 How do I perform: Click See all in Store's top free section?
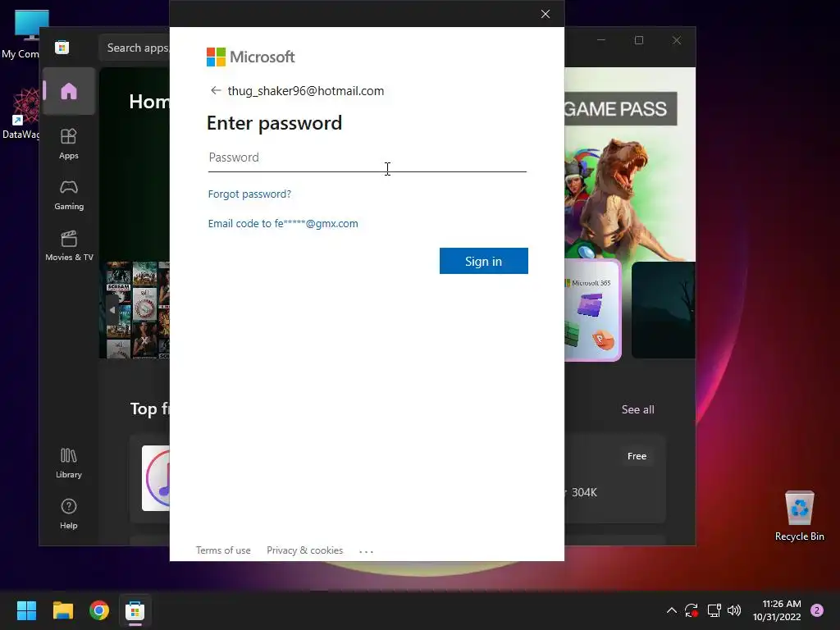point(637,409)
